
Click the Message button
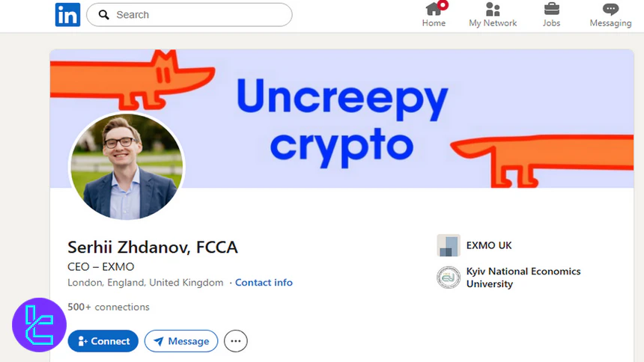point(181,341)
